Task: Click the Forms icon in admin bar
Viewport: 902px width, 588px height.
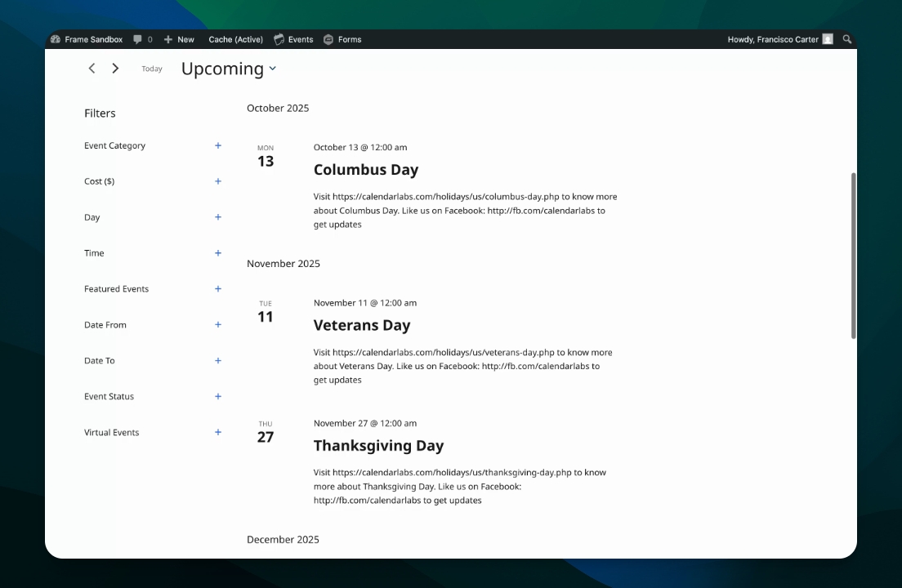Action: [x=328, y=40]
